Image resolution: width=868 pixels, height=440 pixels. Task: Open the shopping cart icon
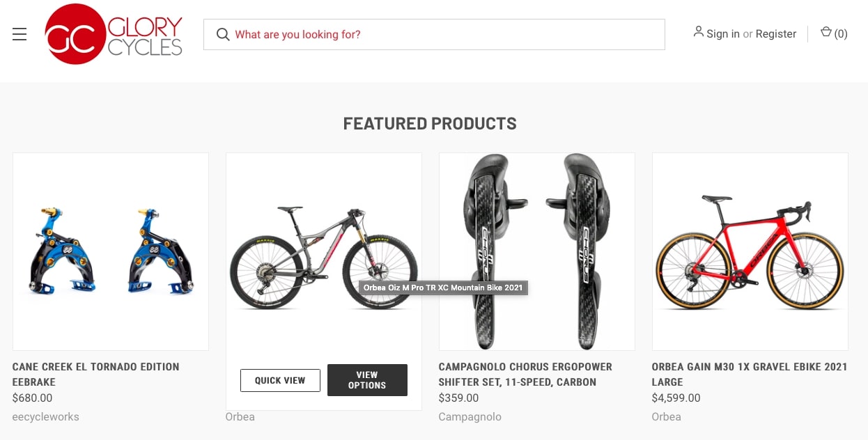tap(826, 33)
